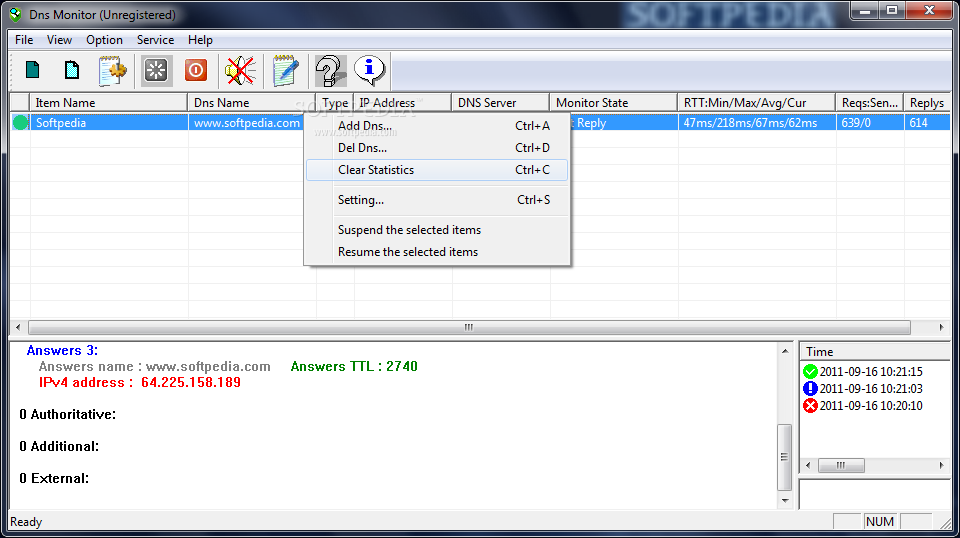Click the Replys column header
Viewport: 960px width, 538px height.
926,103
